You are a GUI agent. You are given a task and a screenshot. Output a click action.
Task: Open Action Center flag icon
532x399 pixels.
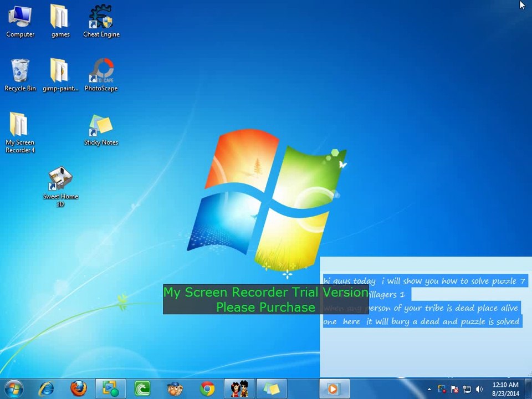coord(454,389)
